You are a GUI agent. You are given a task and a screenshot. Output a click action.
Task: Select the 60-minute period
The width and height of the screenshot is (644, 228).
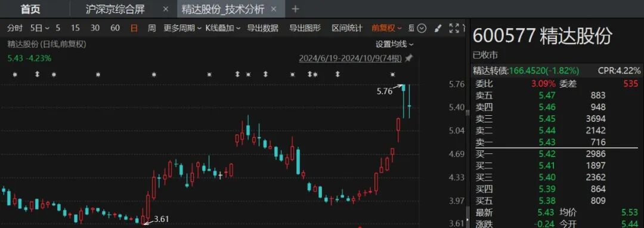(x=116, y=28)
